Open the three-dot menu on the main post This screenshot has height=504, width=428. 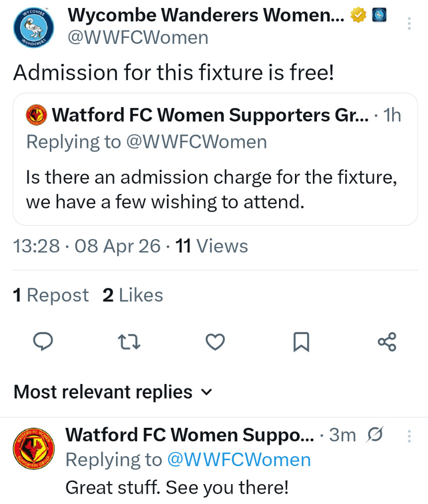[x=409, y=23]
